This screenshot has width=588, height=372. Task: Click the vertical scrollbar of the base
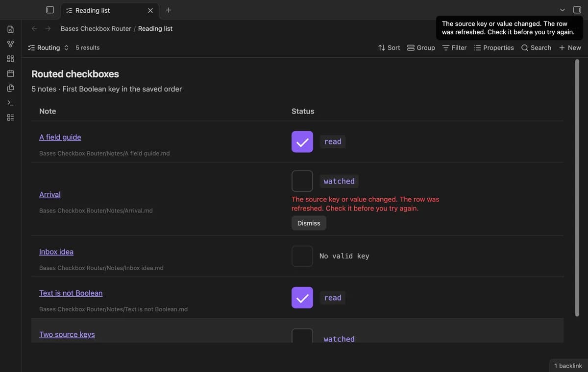(577, 188)
